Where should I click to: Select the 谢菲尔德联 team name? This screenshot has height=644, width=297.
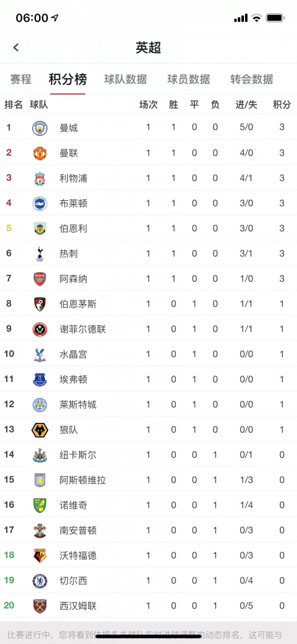click(83, 329)
